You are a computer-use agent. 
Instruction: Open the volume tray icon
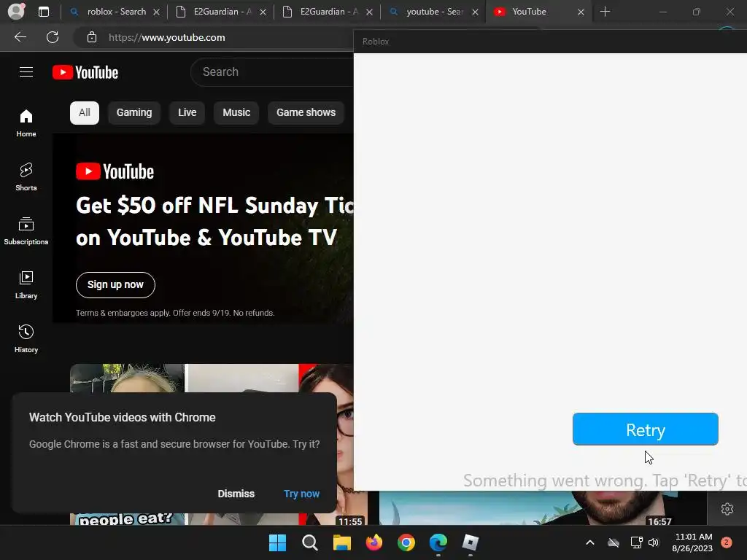(x=654, y=542)
